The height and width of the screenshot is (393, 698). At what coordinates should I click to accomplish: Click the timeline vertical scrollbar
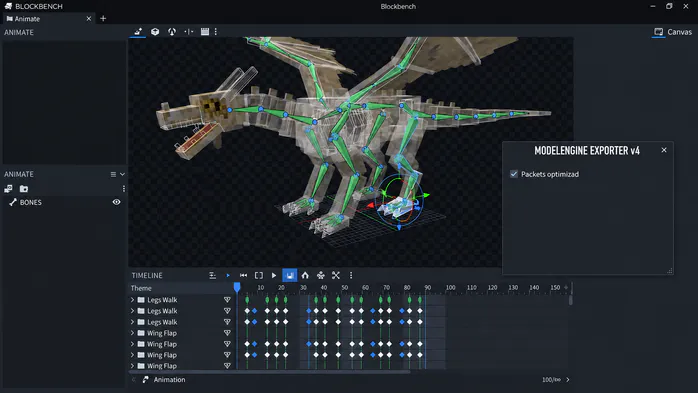point(571,299)
